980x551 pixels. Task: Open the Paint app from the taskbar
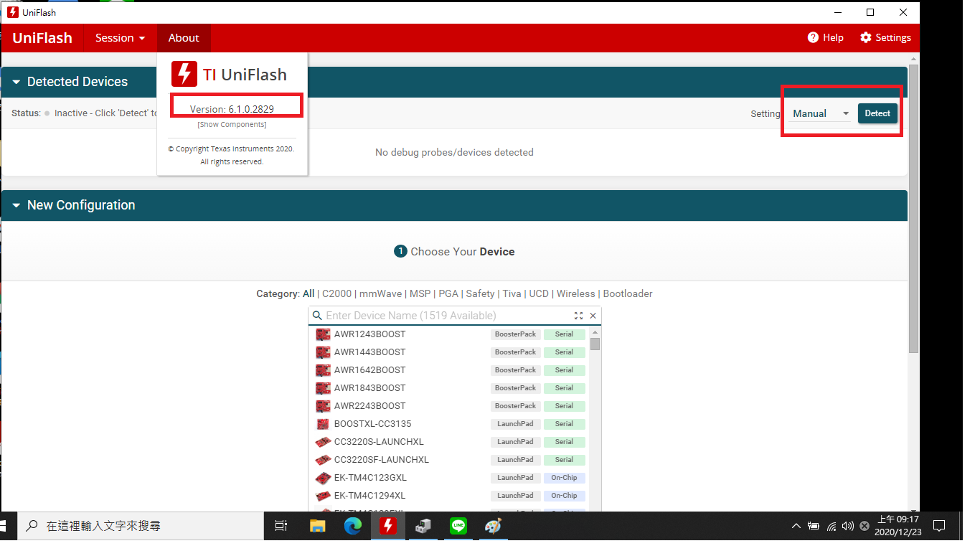(x=493, y=526)
